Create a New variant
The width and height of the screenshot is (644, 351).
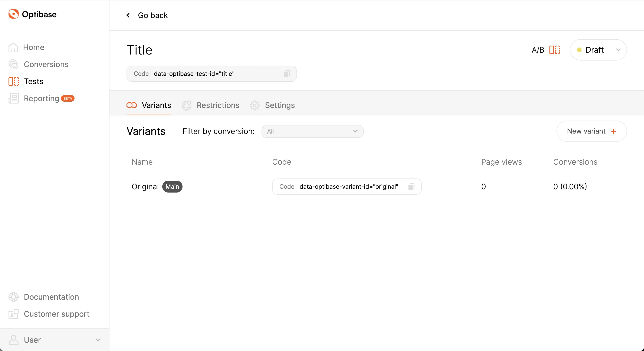pyautogui.click(x=591, y=131)
